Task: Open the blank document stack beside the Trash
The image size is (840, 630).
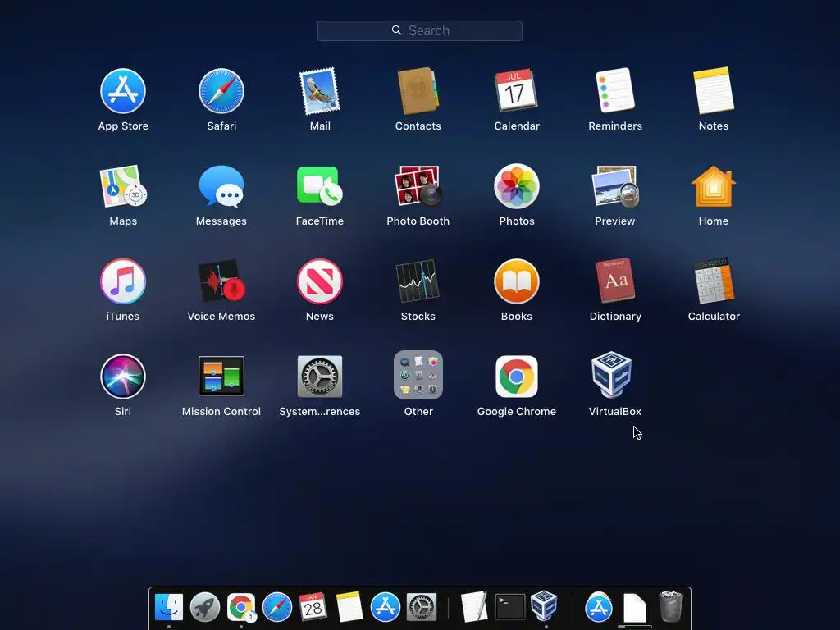Action: click(635, 607)
